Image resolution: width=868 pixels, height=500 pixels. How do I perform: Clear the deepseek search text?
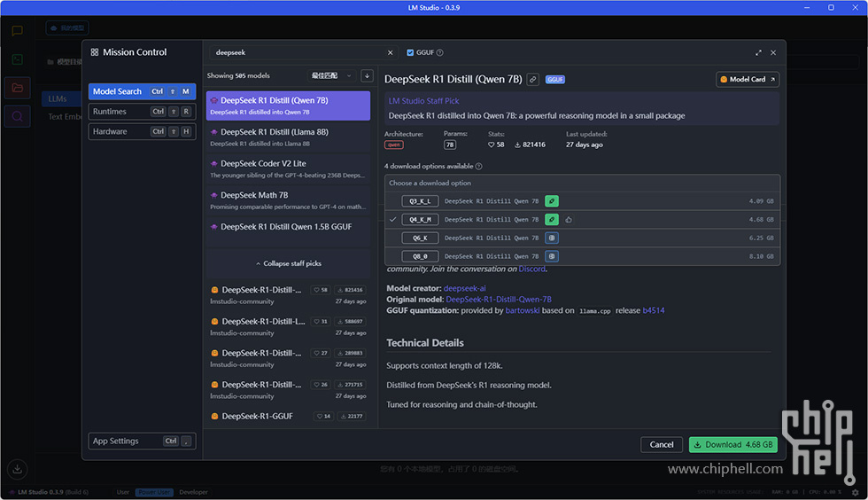point(391,52)
